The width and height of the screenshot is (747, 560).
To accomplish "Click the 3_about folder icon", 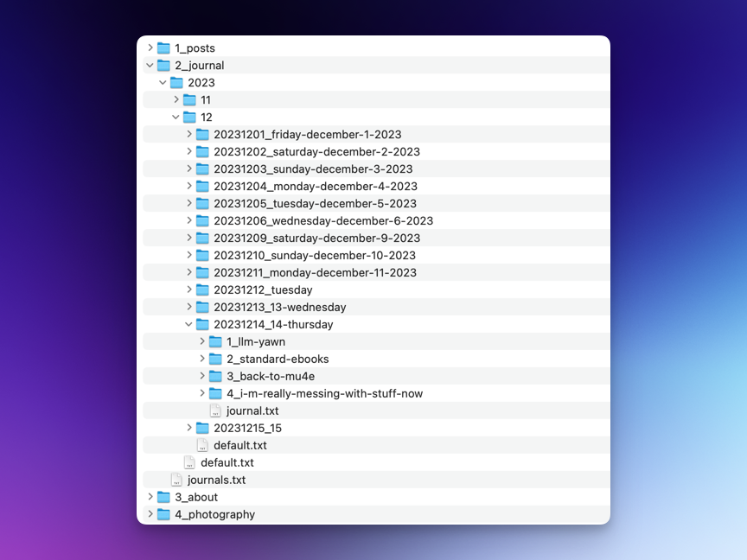I will tap(164, 497).
